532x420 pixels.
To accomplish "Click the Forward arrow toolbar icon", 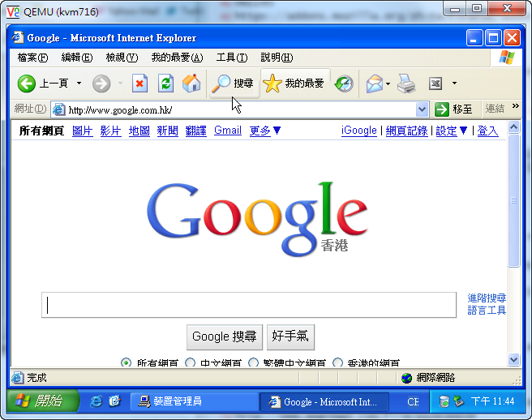I will click(x=101, y=84).
